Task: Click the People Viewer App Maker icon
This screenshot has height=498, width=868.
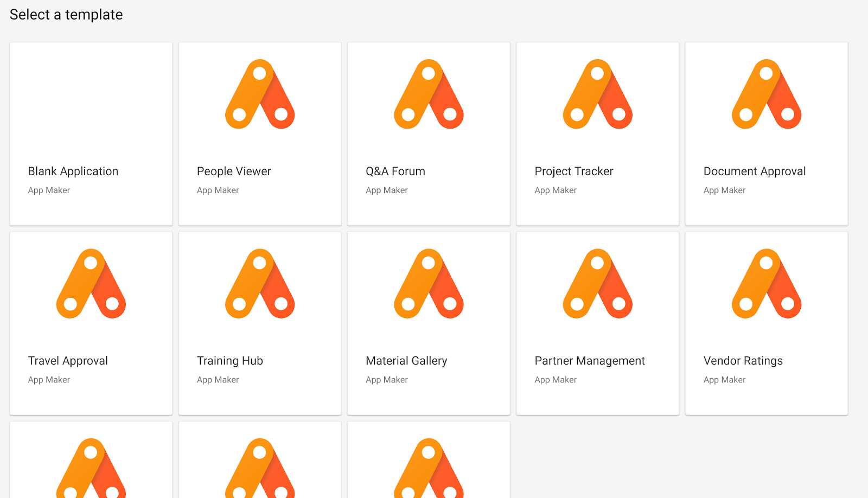Action: click(260, 94)
